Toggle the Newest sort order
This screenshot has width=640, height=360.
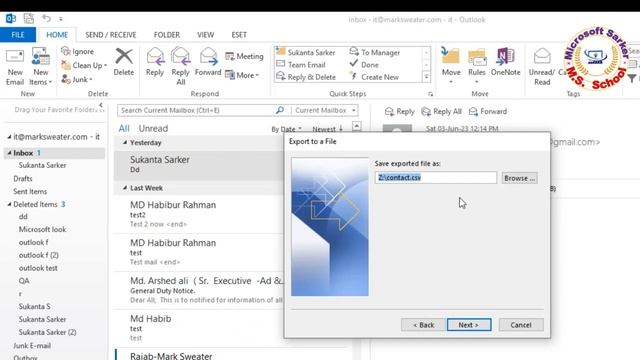(328, 129)
